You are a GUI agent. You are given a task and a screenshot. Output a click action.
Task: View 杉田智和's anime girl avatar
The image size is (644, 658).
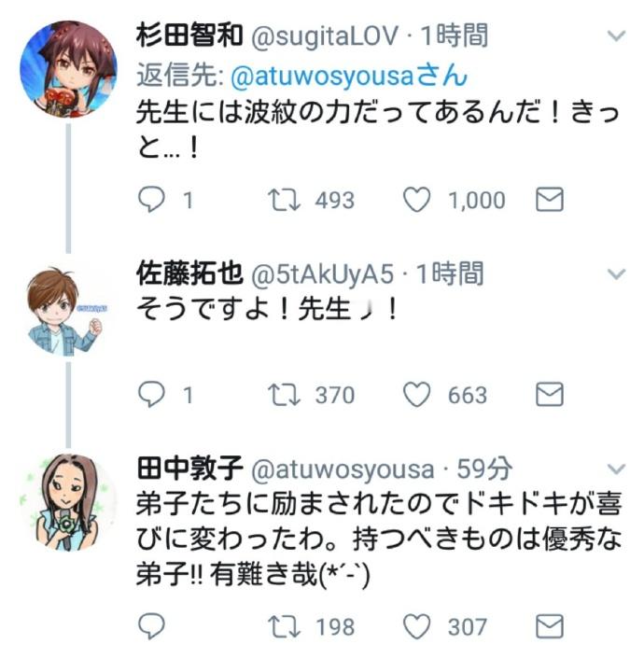pyautogui.click(x=68, y=68)
